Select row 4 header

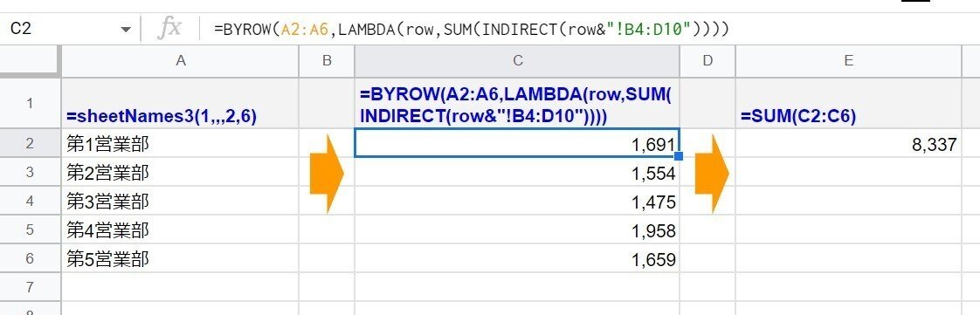(x=30, y=201)
